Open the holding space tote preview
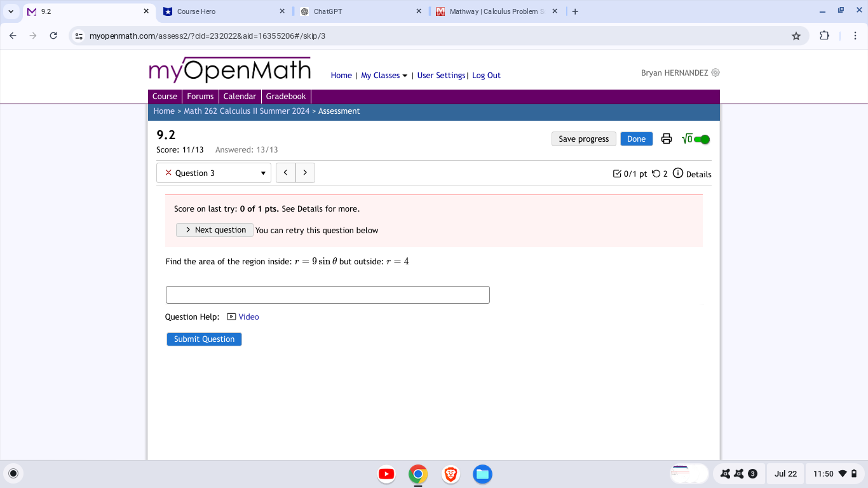 pos(689,473)
